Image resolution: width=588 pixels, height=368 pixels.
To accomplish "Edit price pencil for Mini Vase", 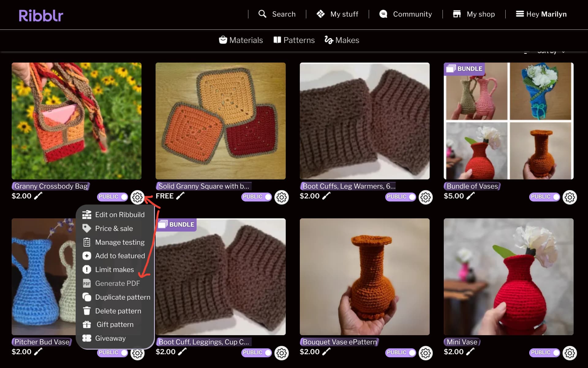I will [470, 351].
